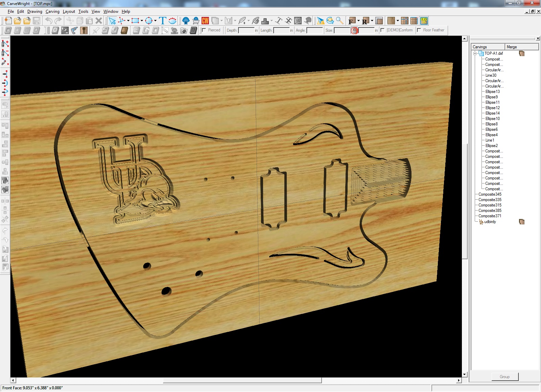
Task: Create a new project file
Action: click(x=8, y=21)
